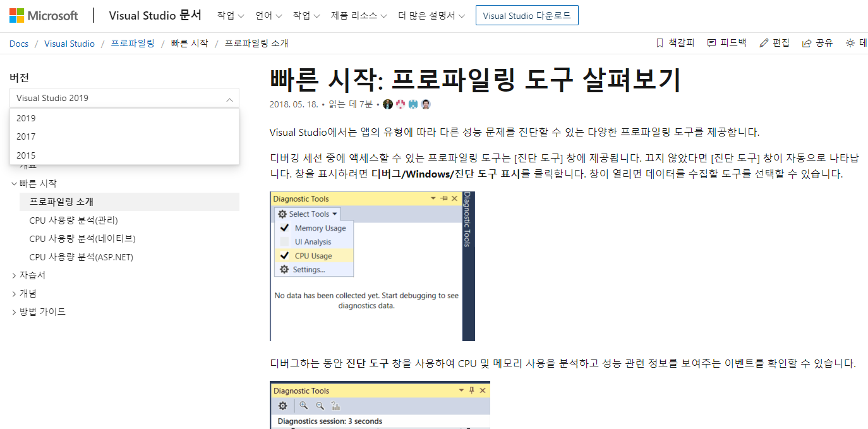Click the Visual Studio 다운로드 button
The width and height of the screenshot is (868, 429).
click(527, 16)
